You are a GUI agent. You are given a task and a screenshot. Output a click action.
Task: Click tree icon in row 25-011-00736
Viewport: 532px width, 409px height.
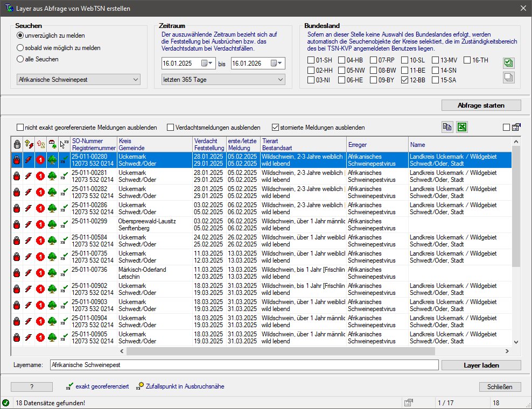[x=52, y=273]
